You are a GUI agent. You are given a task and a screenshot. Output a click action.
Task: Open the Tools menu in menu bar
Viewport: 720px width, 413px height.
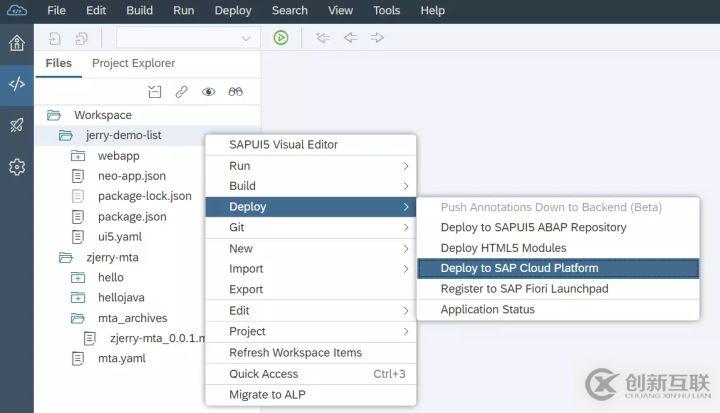point(386,10)
